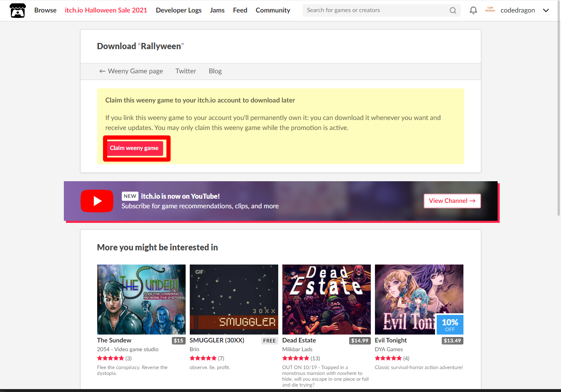Open the Jams page

(x=217, y=10)
